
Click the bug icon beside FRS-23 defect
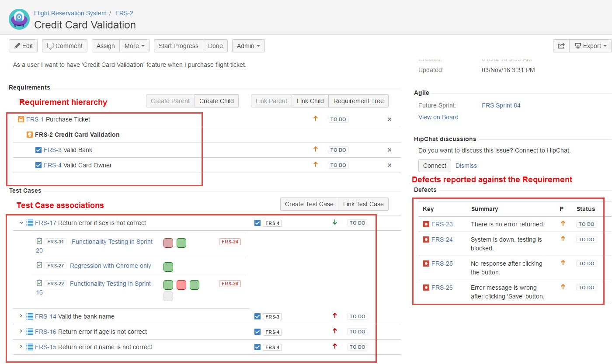point(426,224)
